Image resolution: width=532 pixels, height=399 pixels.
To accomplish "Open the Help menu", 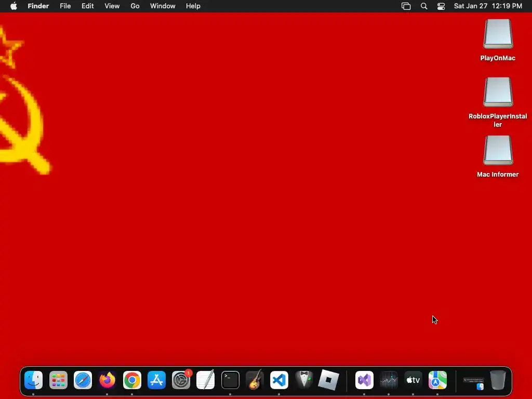I will tap(193, 6).
